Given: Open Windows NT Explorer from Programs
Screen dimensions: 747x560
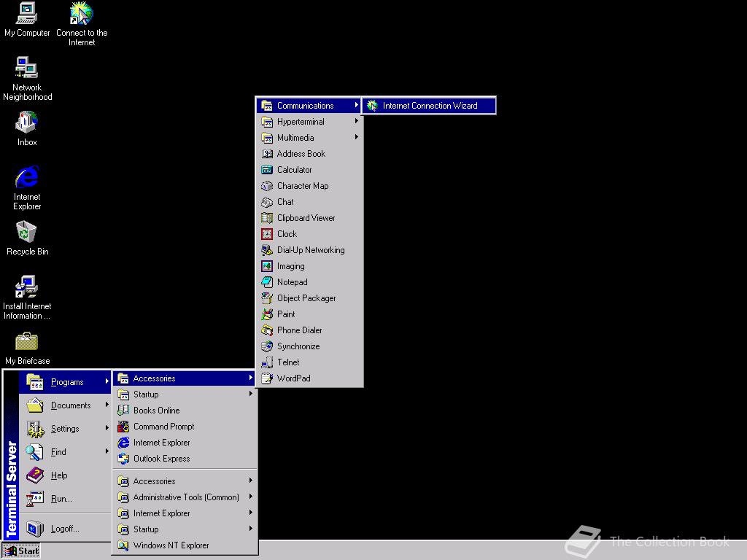Looking at the screenshot, I should pyautogui.click(x=185, y=545).
